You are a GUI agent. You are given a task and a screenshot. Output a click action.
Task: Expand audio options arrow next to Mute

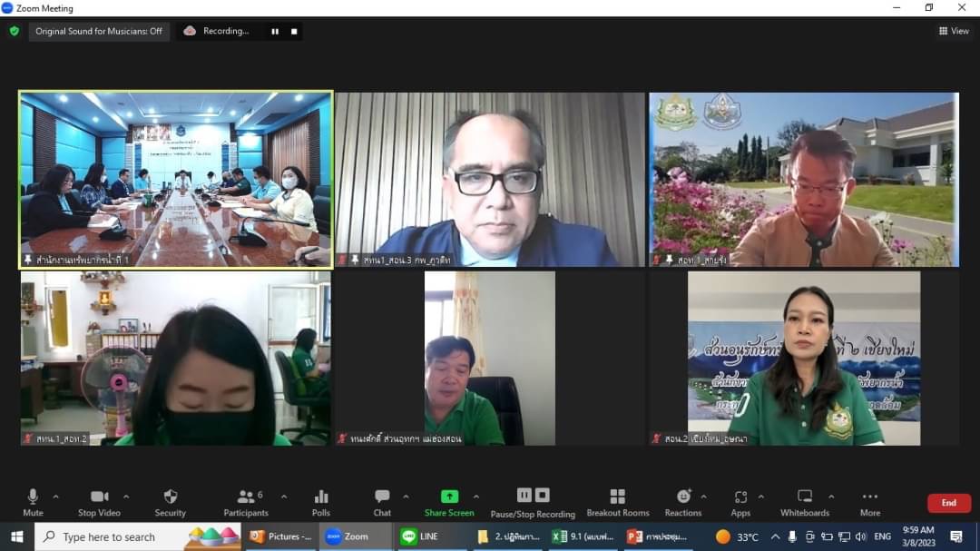point(55,497)
